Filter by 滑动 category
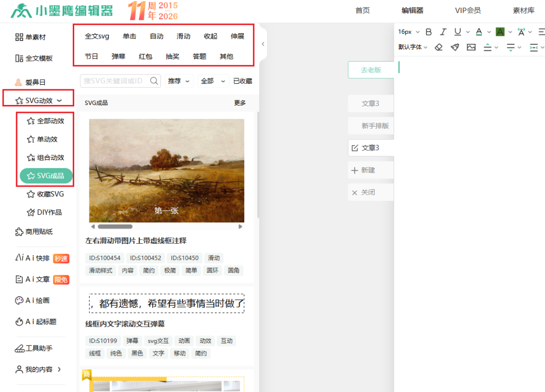545x392 pixels. pyautogui.click(x=184, y=36)
